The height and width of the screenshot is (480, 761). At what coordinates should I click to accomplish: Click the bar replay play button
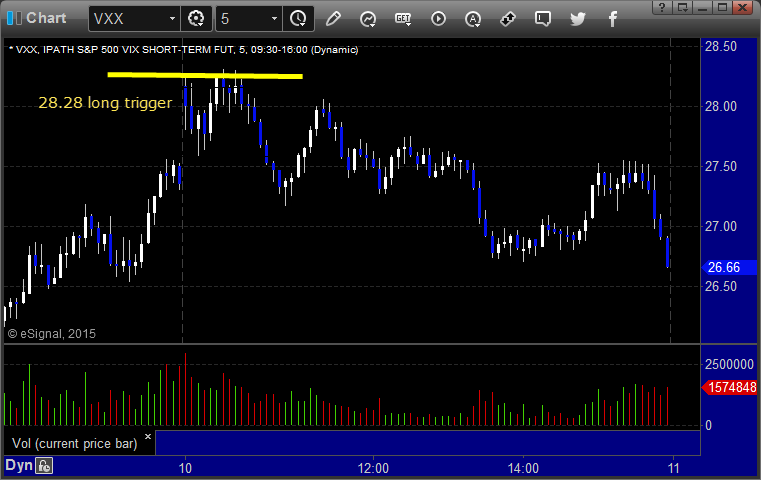coord(438,19)
